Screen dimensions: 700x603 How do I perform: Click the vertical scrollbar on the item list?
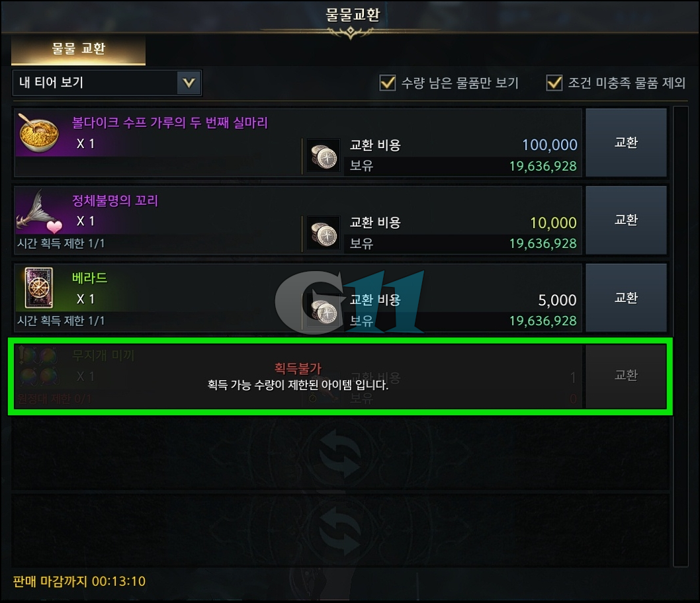(x=680, y=336)
